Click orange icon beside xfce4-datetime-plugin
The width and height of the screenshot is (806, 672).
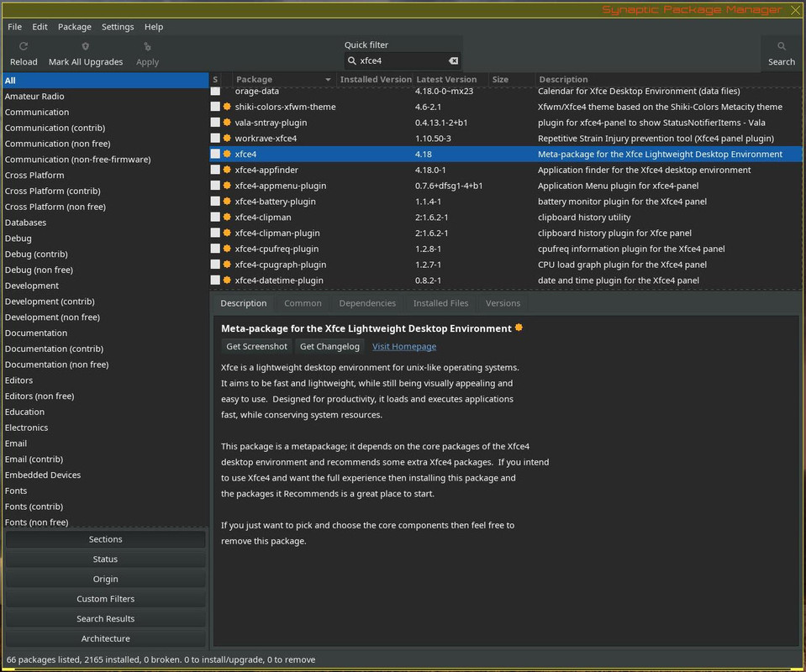(227, 280)
